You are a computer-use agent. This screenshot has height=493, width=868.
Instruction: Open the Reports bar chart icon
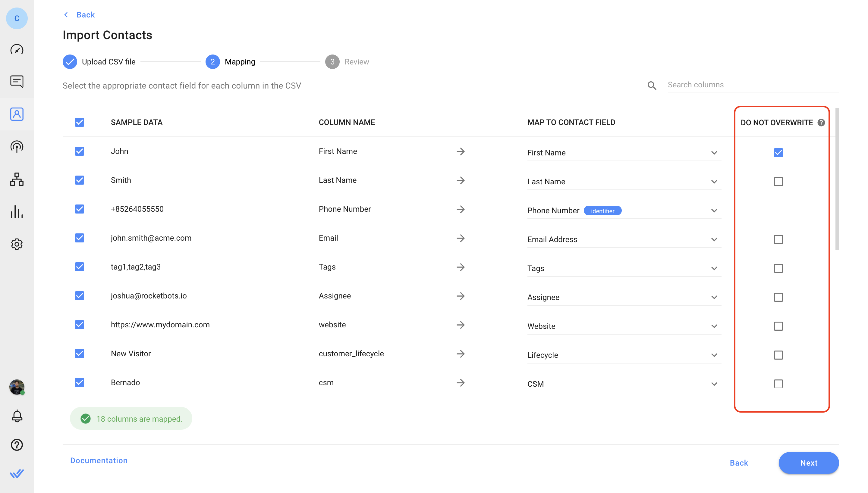tap(17, 212)
